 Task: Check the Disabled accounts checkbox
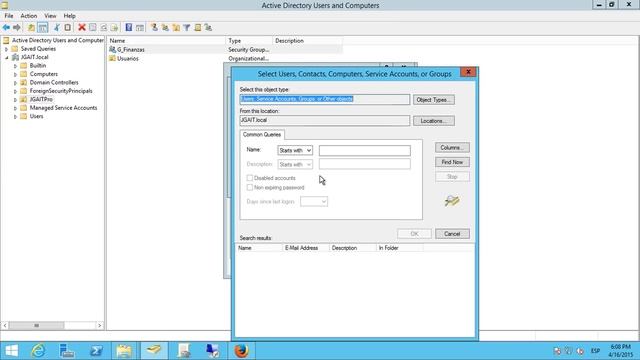pyautogui.click(x=250, y=178)
